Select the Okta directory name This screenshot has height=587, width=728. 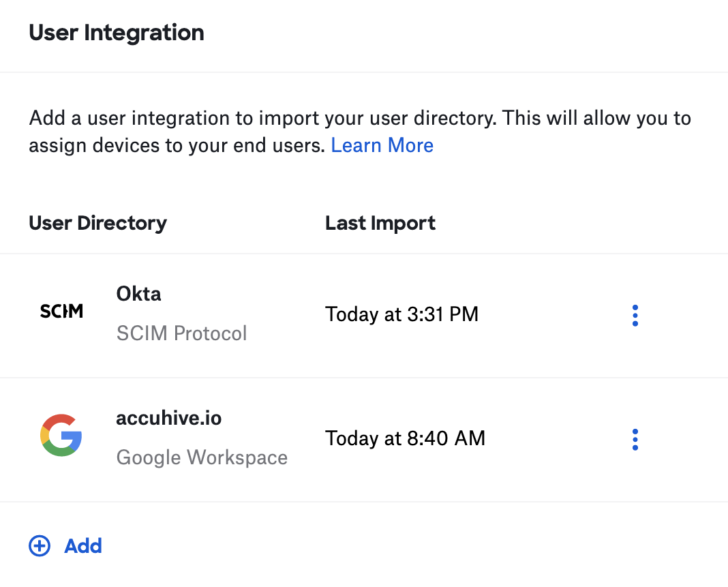[139, 294]
